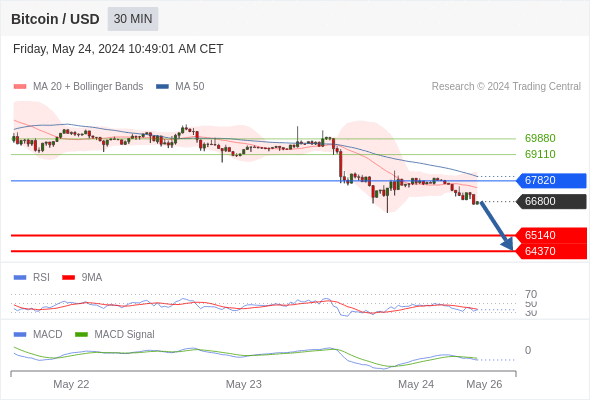The image size is (590, 400).
Task: Toggle the MACD legend entry
Action: [38, 334]
